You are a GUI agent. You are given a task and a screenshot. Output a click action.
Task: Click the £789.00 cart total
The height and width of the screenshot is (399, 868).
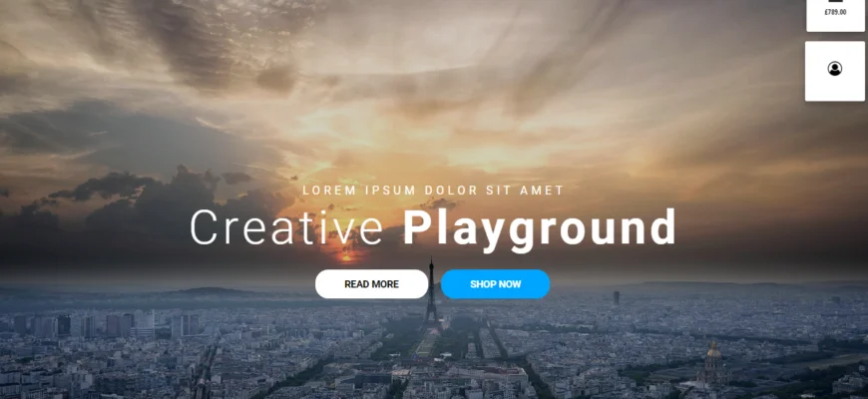835,13
